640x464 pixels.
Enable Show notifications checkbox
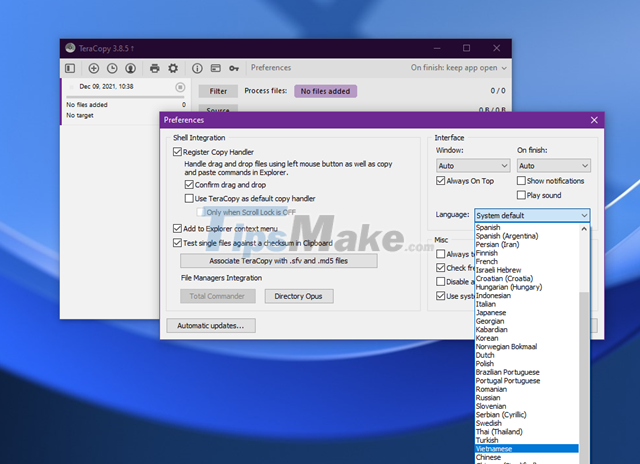(x=521, y=180)
